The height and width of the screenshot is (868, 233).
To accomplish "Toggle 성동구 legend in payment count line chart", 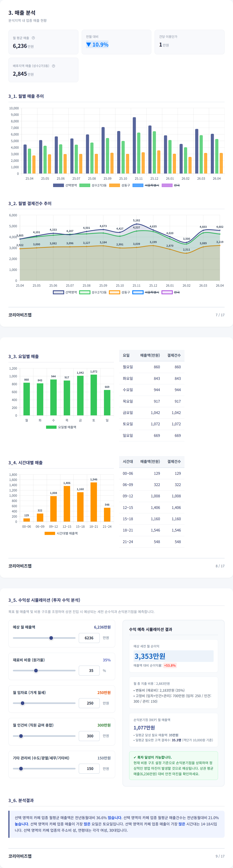I will (119, 292).
